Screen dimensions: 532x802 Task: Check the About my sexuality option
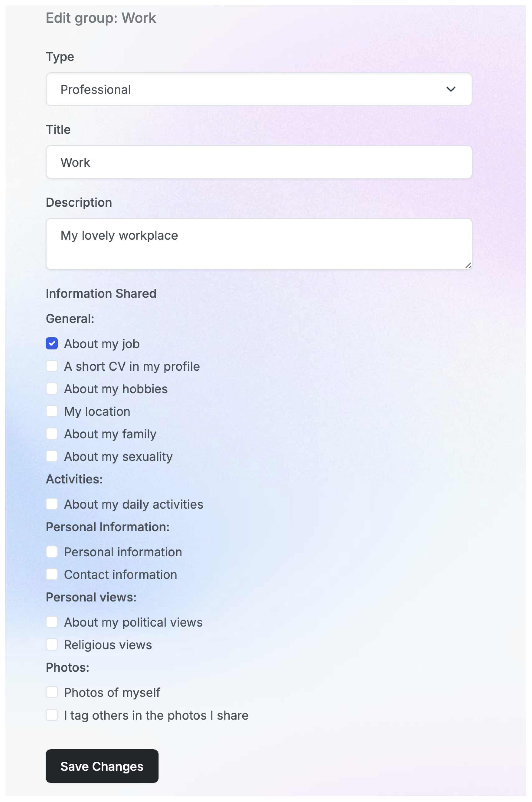click(x=52, y=456)
